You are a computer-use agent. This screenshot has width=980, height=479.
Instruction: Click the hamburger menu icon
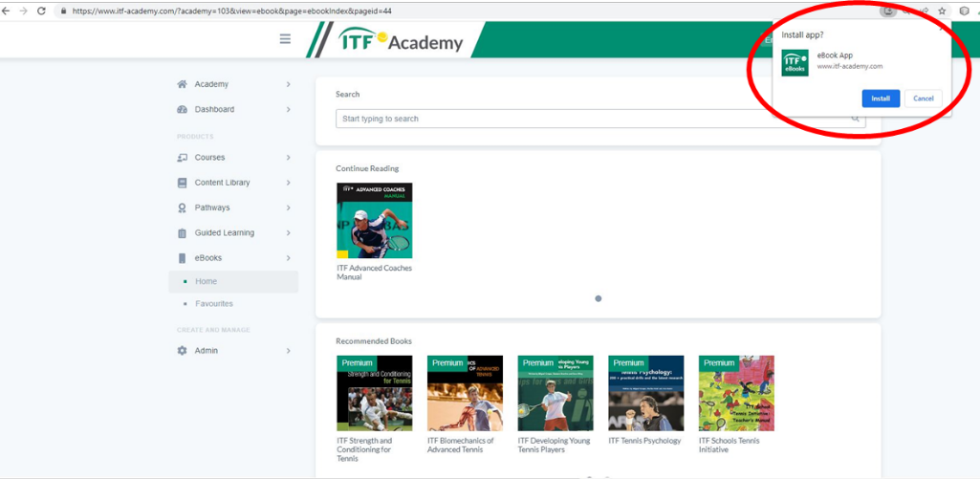[x=285, y=39]
